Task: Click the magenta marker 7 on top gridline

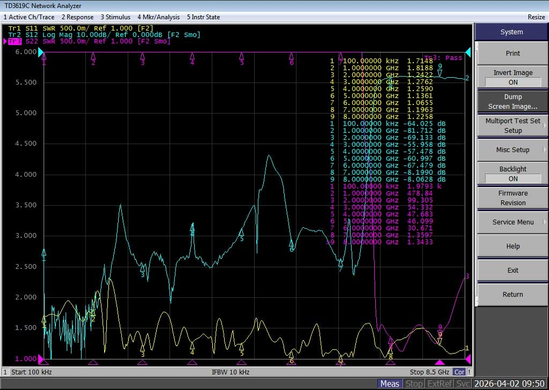Action: [x=341, y=59]
